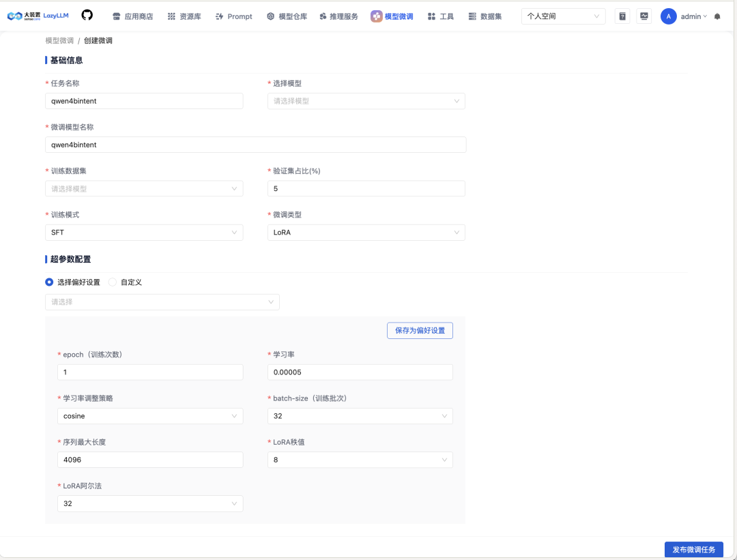Viewport: 737px width, 560px height.
Task: Click the 模型仓库 hexagon icon
Action: (x=271, y=16)
